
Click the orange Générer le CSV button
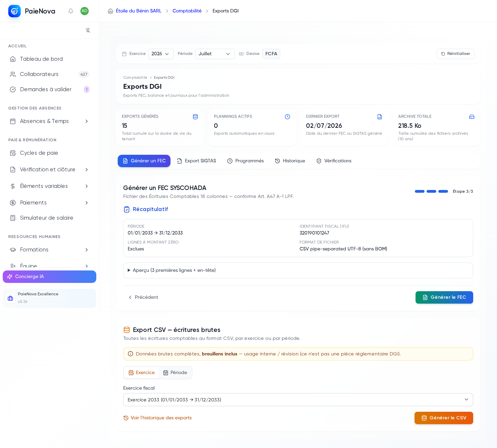444,418
